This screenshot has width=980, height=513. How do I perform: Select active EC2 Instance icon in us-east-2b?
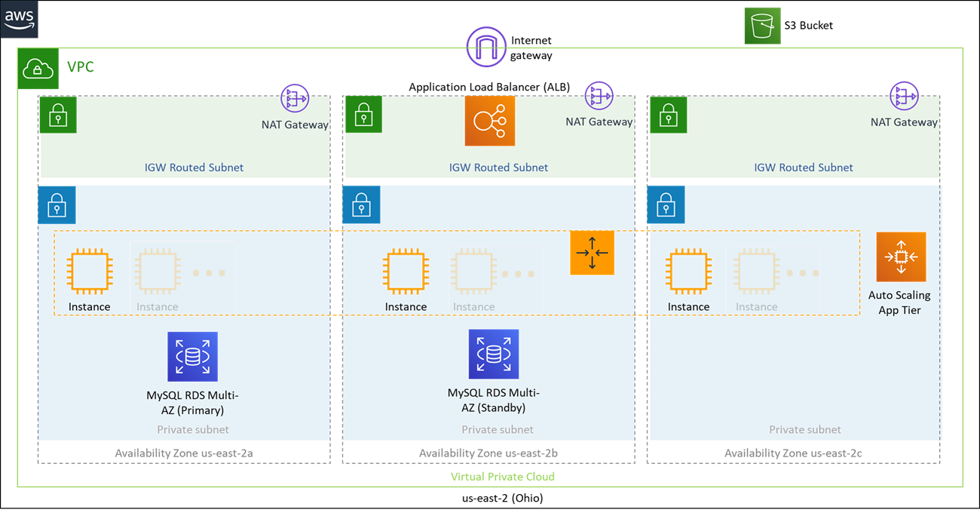pyautogui.click(x=406, y=272)
